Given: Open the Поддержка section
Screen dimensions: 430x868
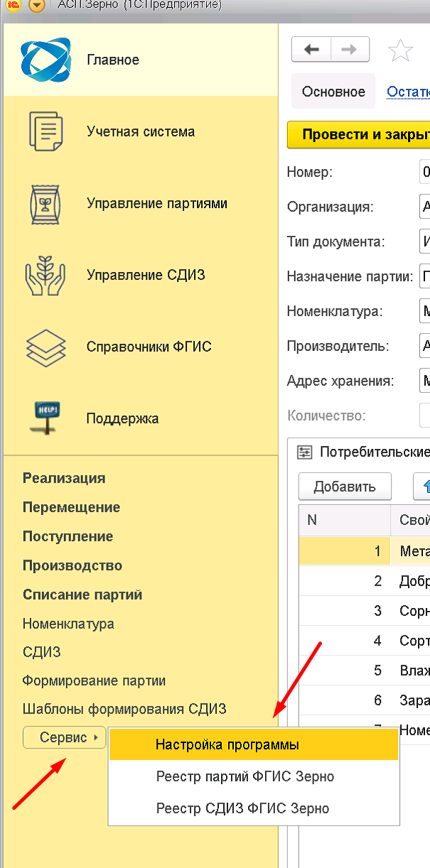Looking at the screenshot, I should pos(140,418).
